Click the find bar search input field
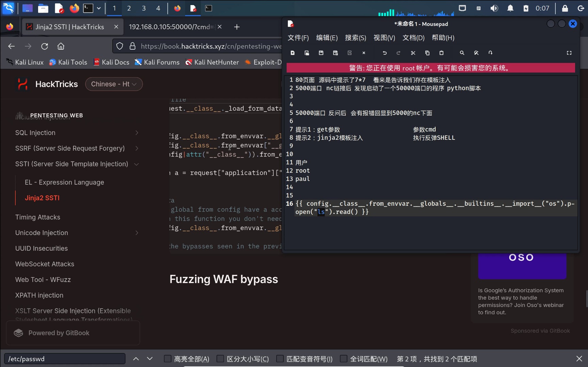 coord(65,359)
